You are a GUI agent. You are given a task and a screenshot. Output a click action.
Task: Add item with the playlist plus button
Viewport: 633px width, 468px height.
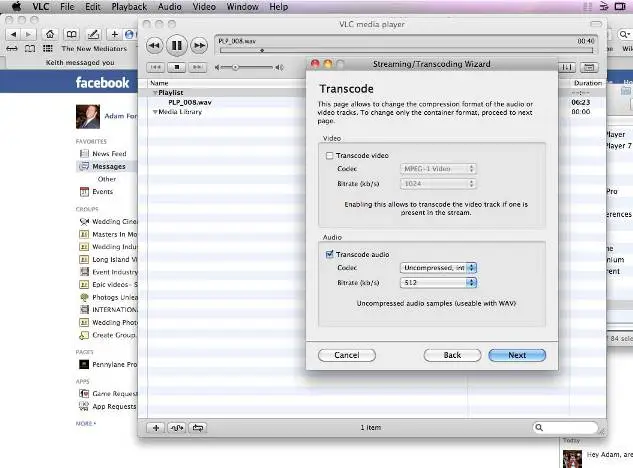pyautogui.click(x=156, y=428)
